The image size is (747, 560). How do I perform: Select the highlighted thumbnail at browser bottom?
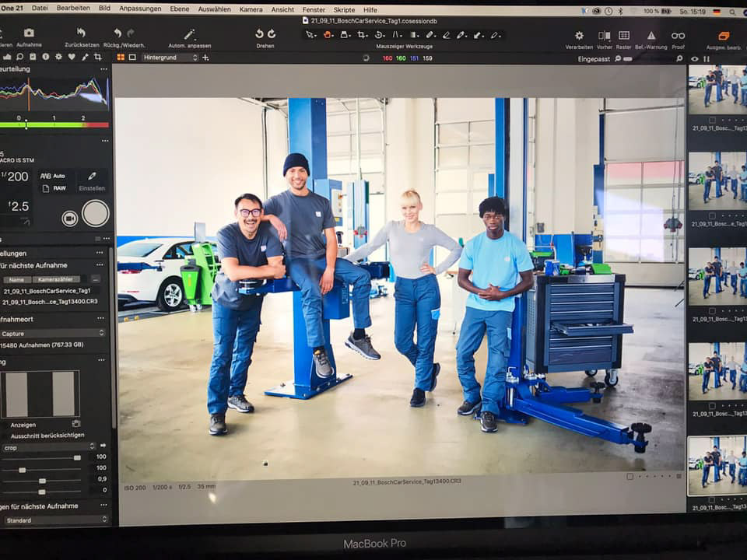[717, 465]
